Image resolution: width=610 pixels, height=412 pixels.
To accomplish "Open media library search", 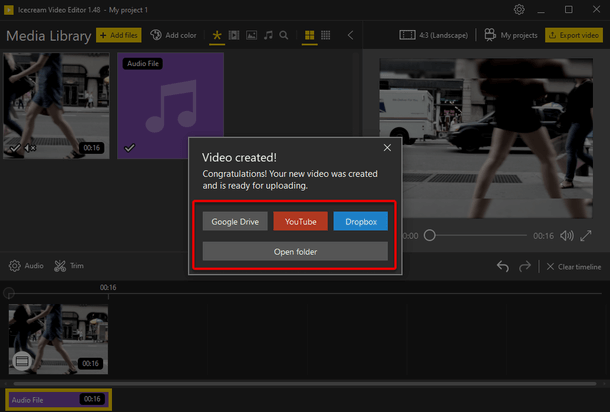I will click(284, 35).
